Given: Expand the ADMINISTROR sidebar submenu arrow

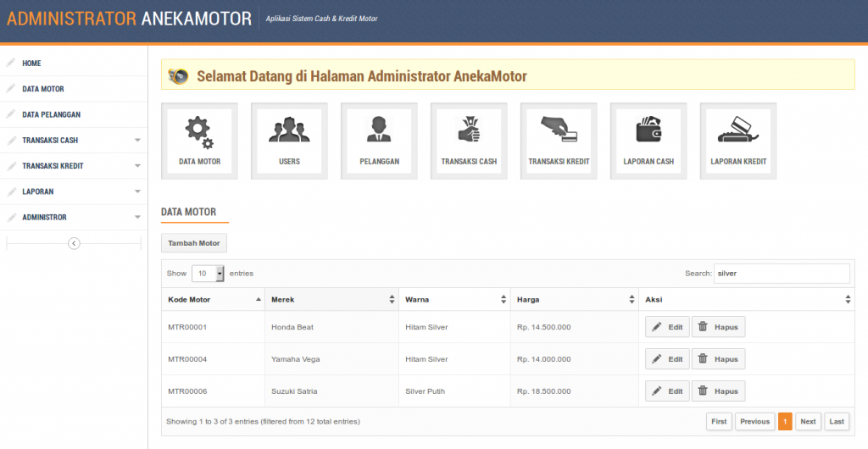Looking at the screenshot, I should (138, 218).
